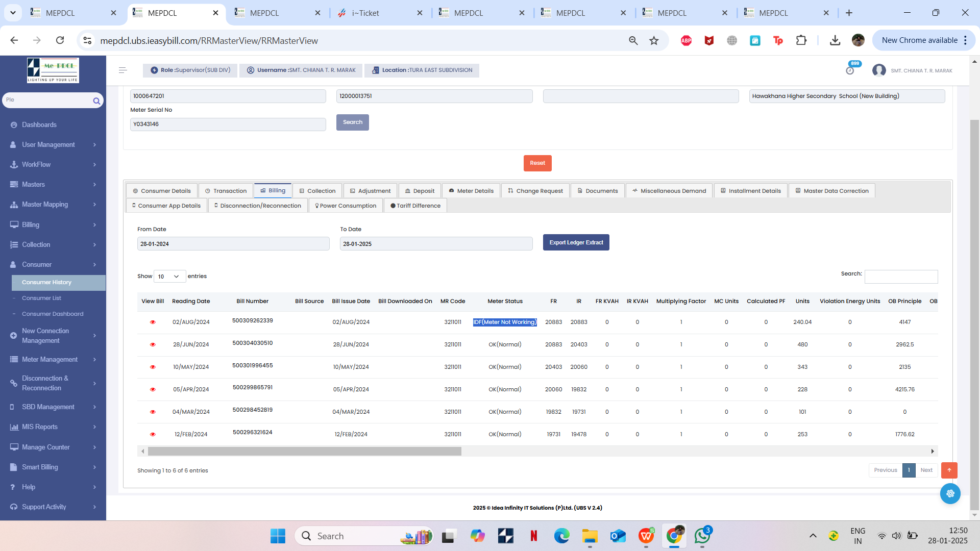Switch to the Collection tab

tap(317, 191)
